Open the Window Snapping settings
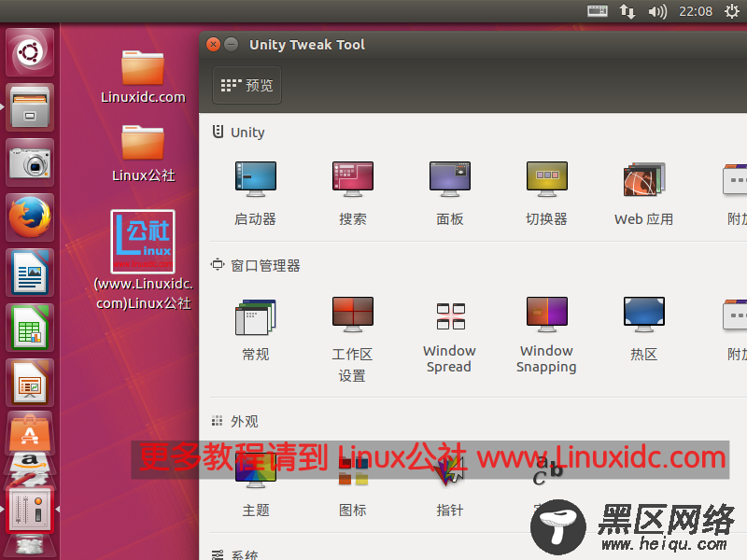Screen dimensions: 747x560 [546, 335]
